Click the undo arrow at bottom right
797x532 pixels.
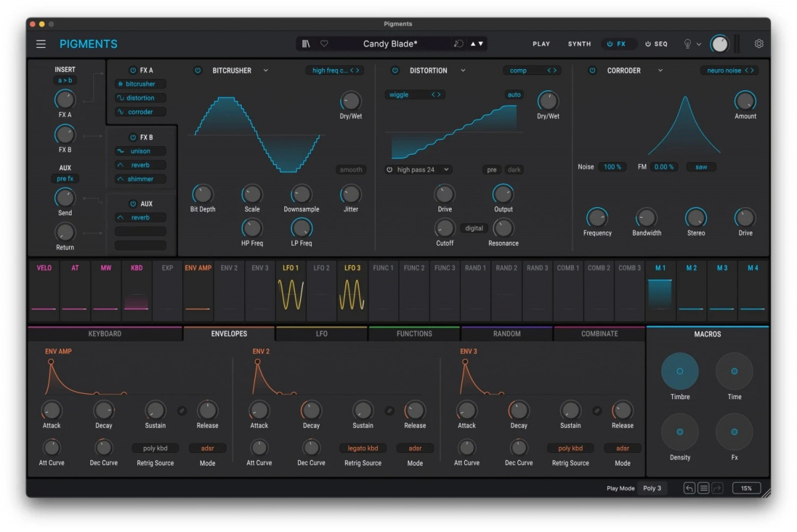(689, 488)
